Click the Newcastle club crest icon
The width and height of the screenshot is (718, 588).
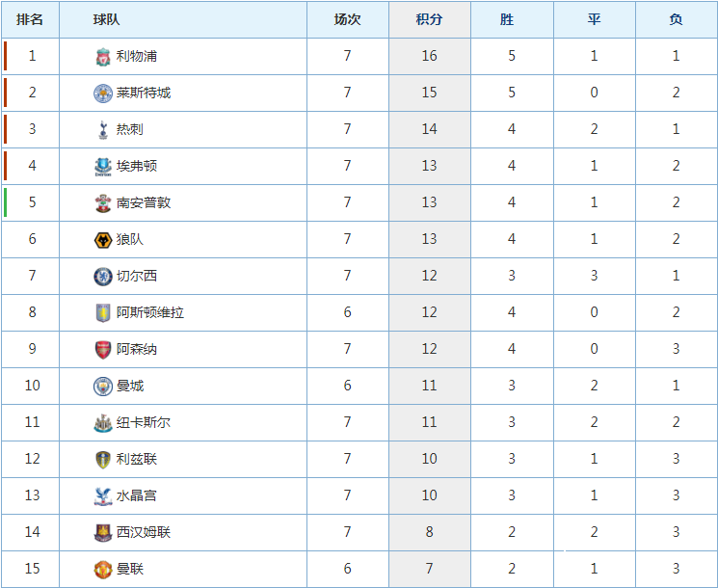point(103,423)
